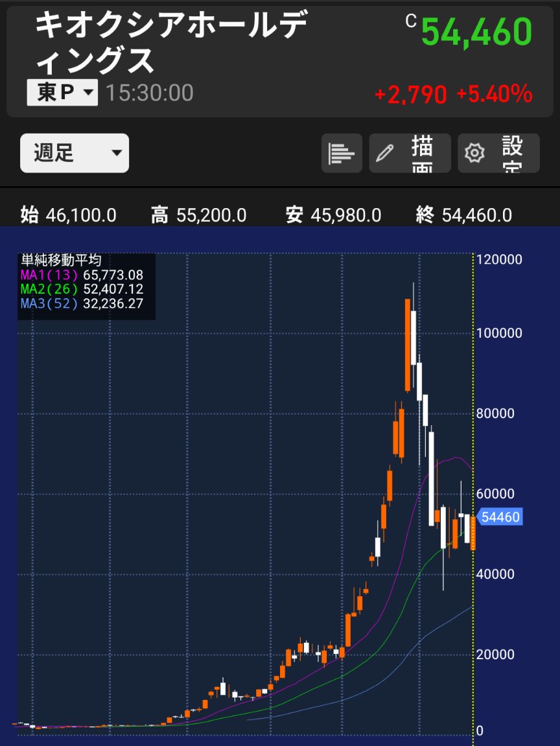The height and width of the screenshot is (746, 560).
Task: Click the +5.40% percentage change
Action: [495, 94]
